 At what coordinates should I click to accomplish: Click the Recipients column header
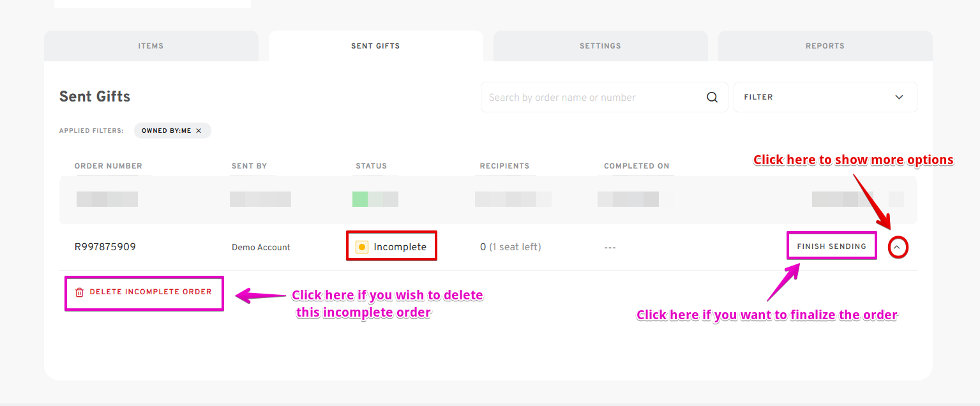click(x=504, y=166)
